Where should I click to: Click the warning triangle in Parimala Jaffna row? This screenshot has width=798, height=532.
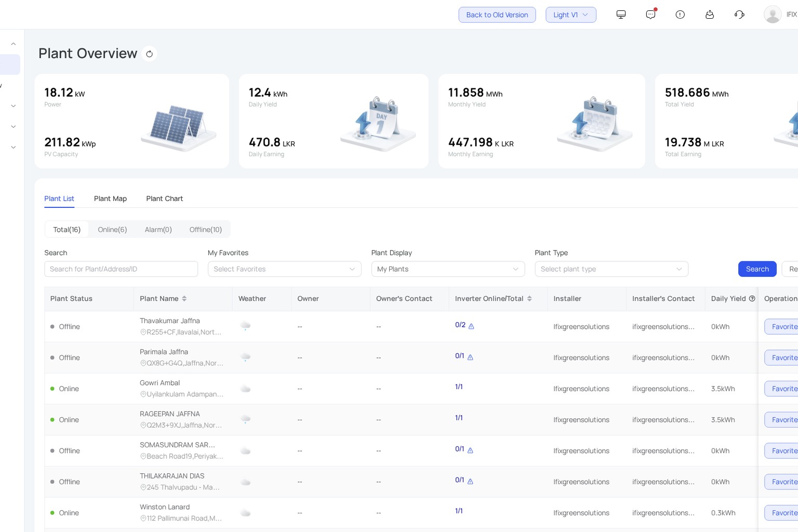[470, 357]
